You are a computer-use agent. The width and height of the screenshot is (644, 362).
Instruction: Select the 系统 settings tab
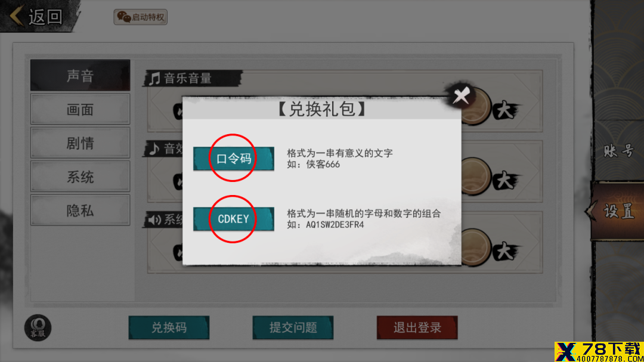point(80,177)
